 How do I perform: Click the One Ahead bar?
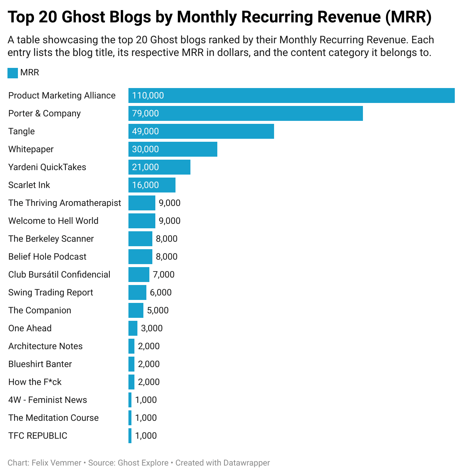pyautogui.click(x=133, y=328)
